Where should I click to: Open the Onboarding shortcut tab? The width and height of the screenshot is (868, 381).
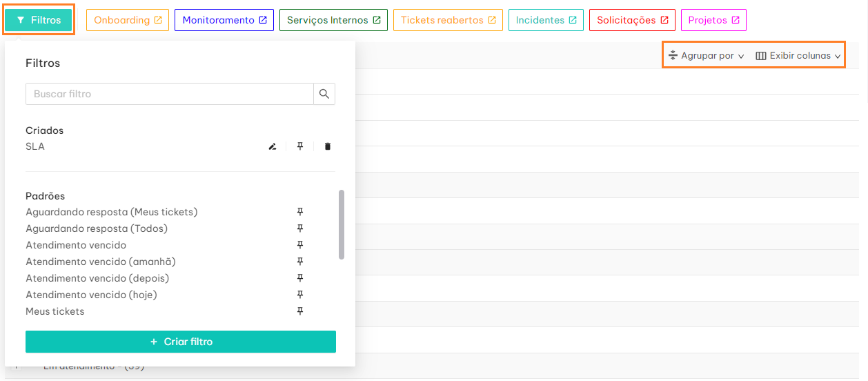tap(128, 20)
